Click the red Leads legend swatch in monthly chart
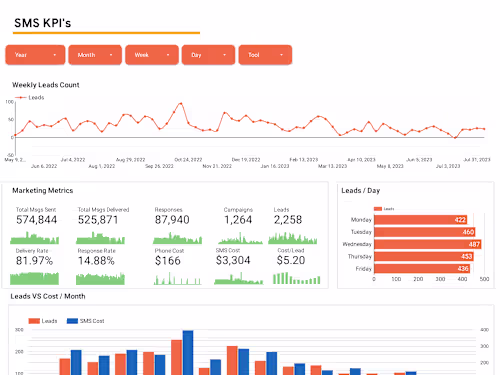Viewport: 500px width, 375px height. [x=34, y=321]
